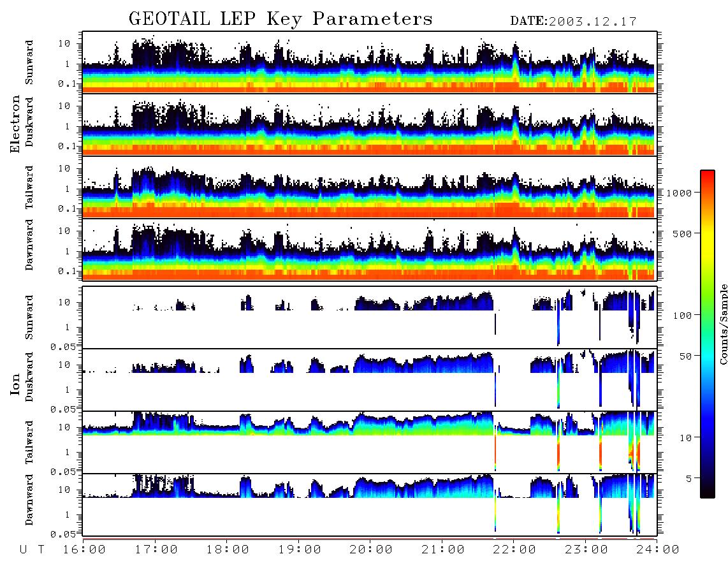Image resolution: width=728 pixels, height=561 pixels.
Task: Click inside the Ion Tailward spectrogram panel
Action: click(x=370, y=442)
